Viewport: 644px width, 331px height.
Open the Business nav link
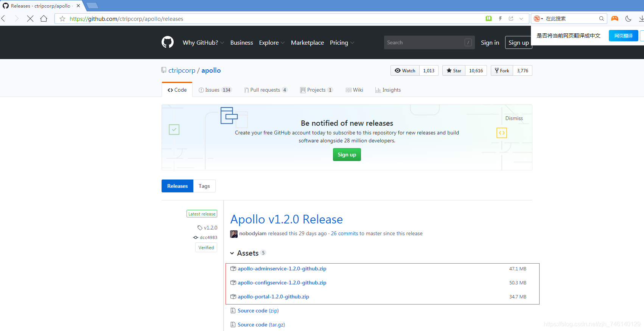(x=241, y=42)
